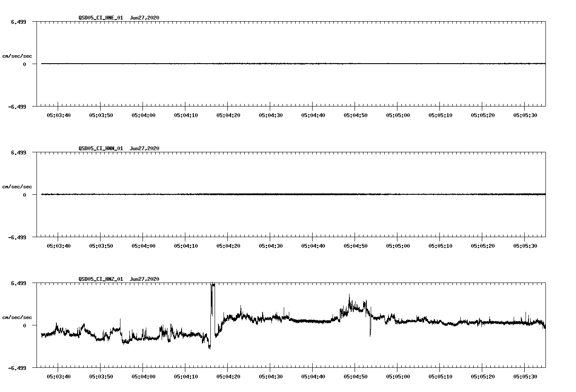576x392 pixels.
Task: Click the 05:05:10 time label under HNZ plot
Action: pos(440,377)
